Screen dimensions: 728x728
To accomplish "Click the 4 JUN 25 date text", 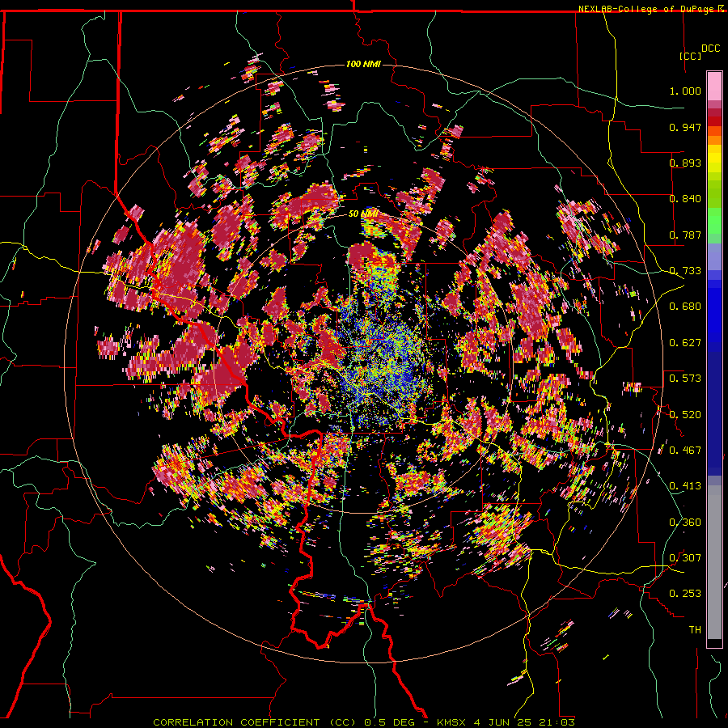I will click(502, 722).
